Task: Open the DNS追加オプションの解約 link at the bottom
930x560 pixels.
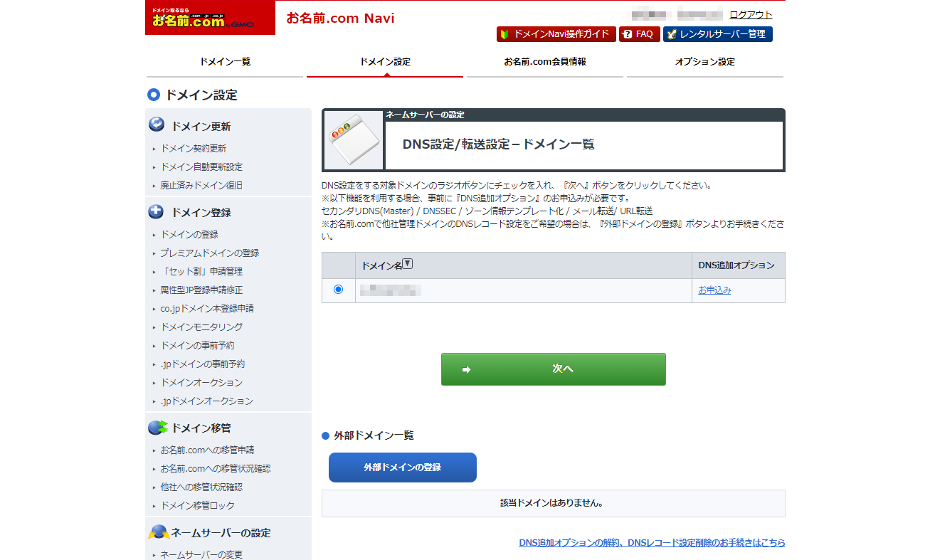Action: point(652,543)
